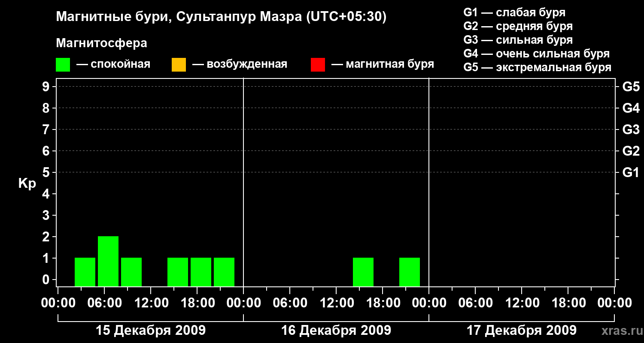Click the '— спокойная' legend label
The image size is (644, 343).
[113, 64]
